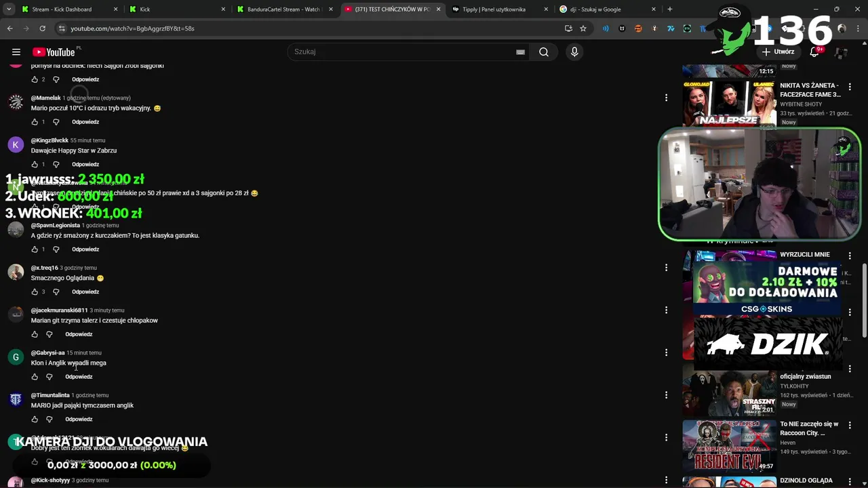Select the TEST CHIŃCZYKÓW YouTube tab
This screenshot has height=488, width=868.
tap(392, 9)
